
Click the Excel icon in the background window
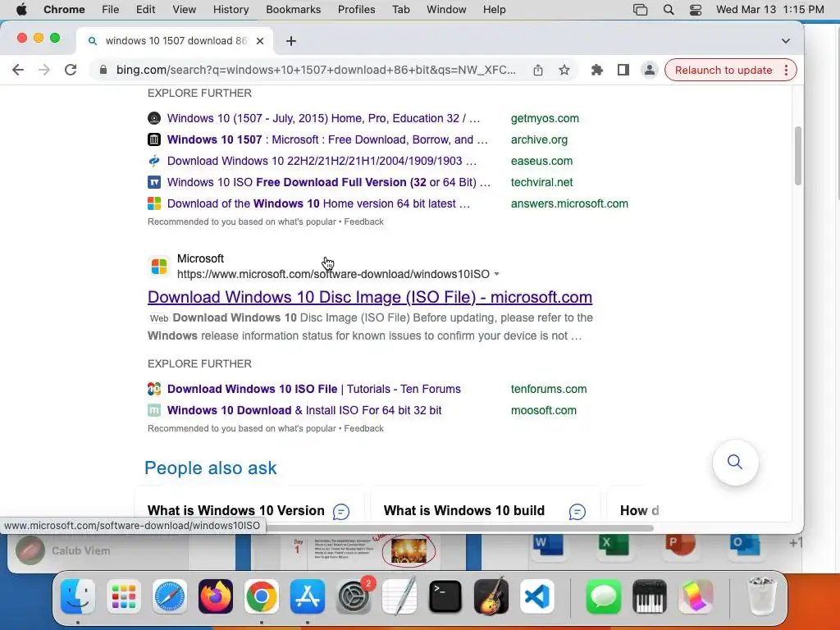(x=614, y=546)
